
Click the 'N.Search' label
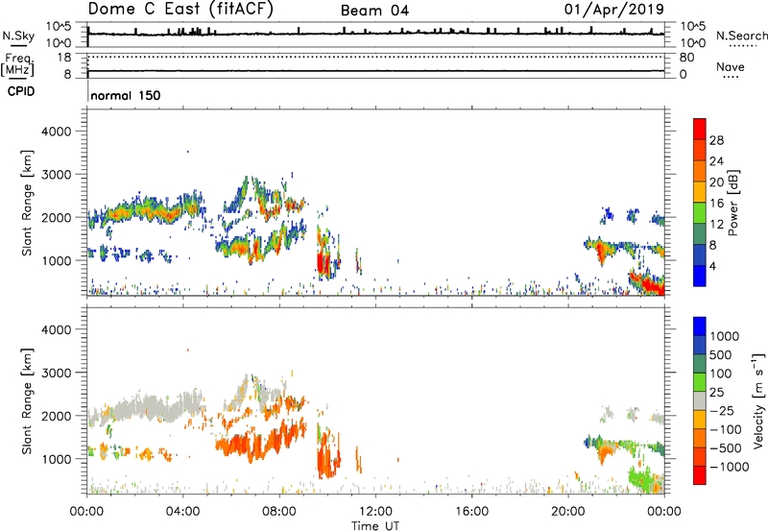pyautogui.click(x=742, y=36)
